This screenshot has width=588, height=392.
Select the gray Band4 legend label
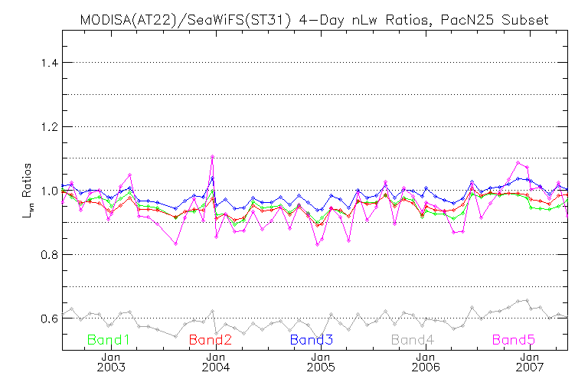point(413,340)
